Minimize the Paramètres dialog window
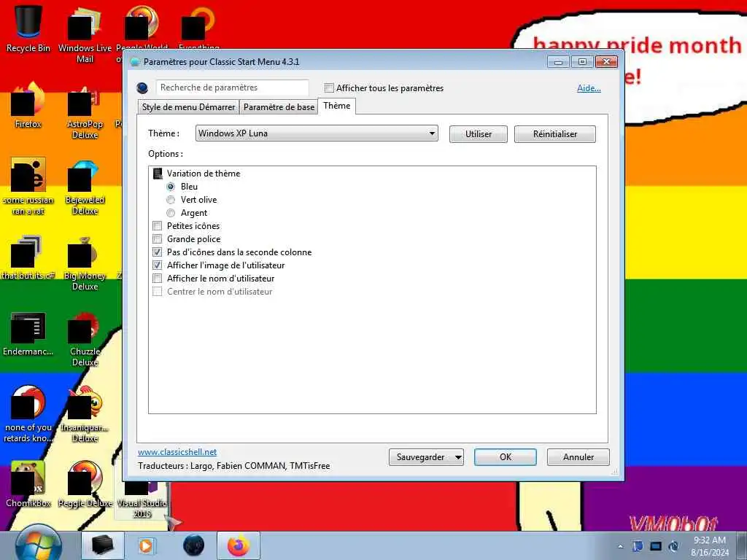 tap(558, 62)
